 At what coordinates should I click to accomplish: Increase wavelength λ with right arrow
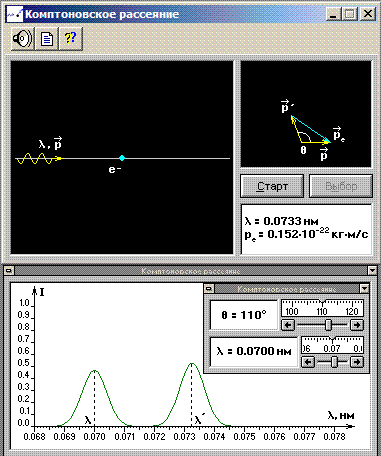click(x=357, y=362)
